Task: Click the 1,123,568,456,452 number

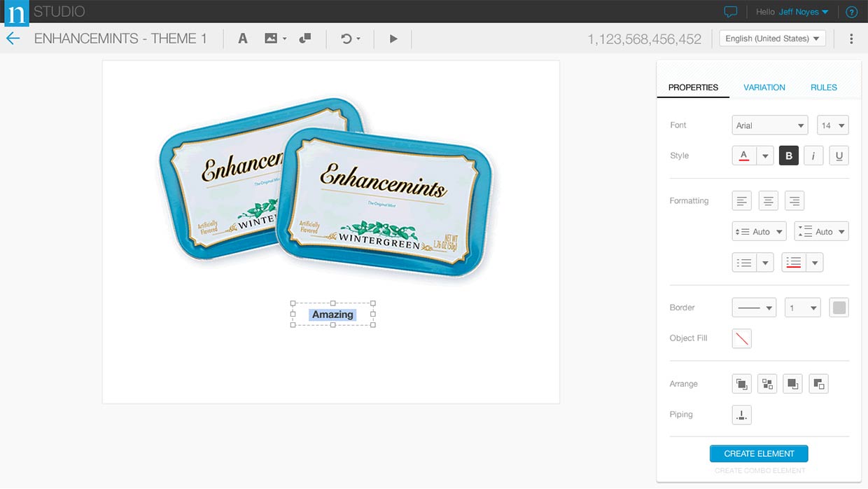Action: point(645,39)
